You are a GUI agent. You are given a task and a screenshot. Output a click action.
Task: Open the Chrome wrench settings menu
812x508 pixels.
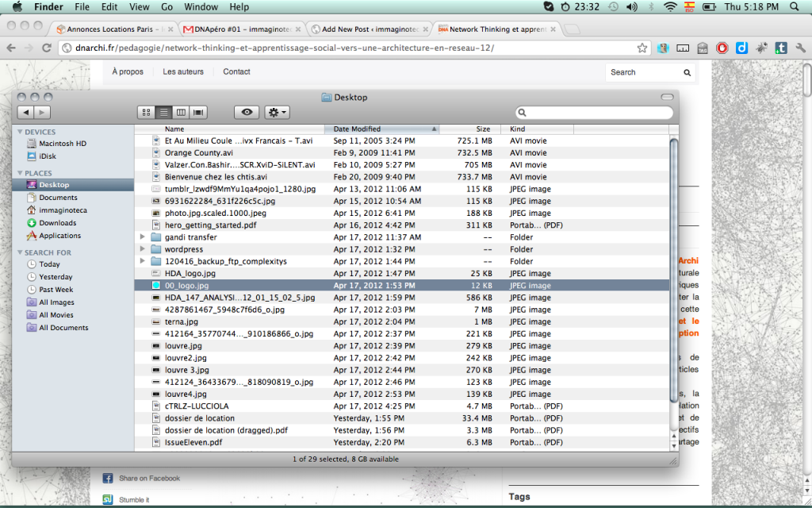coord(799,48)
